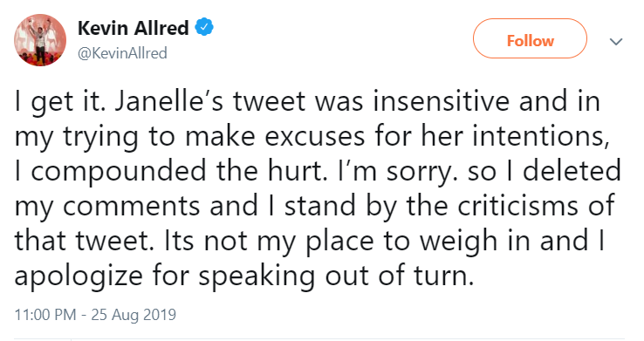644x341 pixels.
Task: Visit the @KevinAllred handle link
Action: (x=122, y=53)
